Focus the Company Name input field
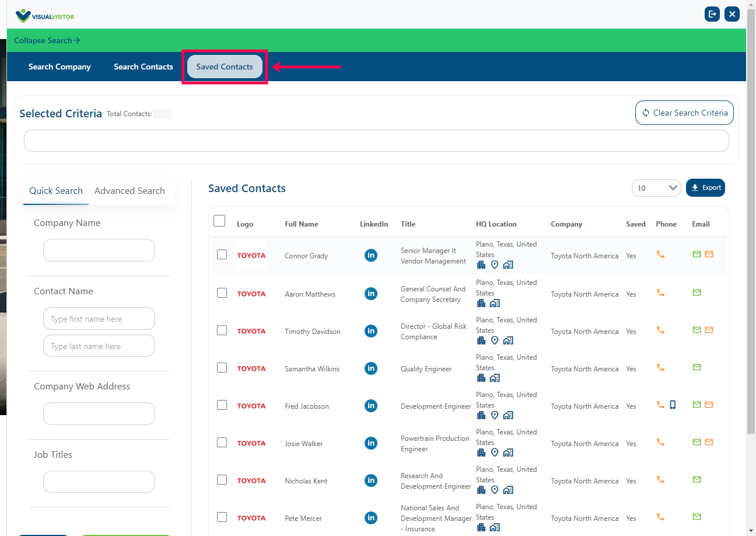The image size is (756, 536). pos(99,250)
